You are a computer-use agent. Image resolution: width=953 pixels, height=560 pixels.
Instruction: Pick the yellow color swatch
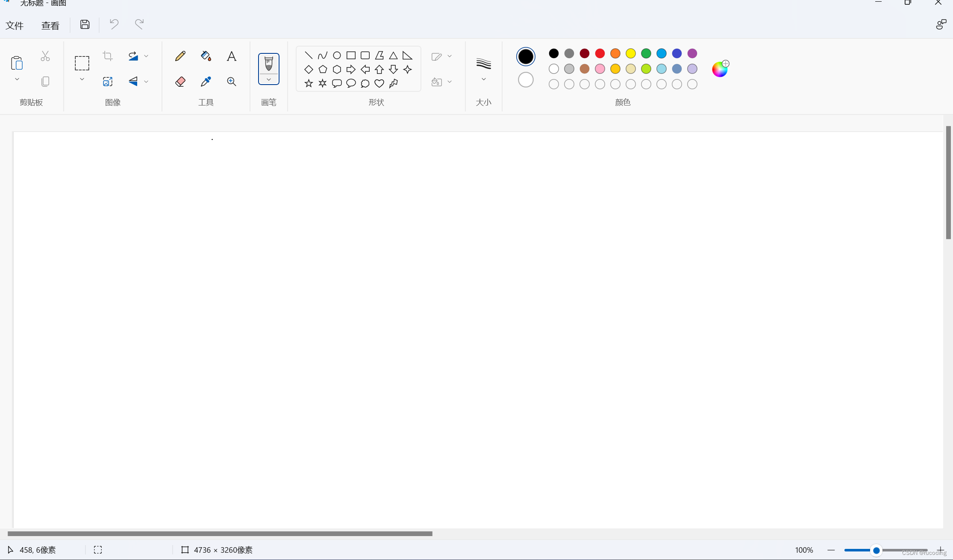pos(631,53)
